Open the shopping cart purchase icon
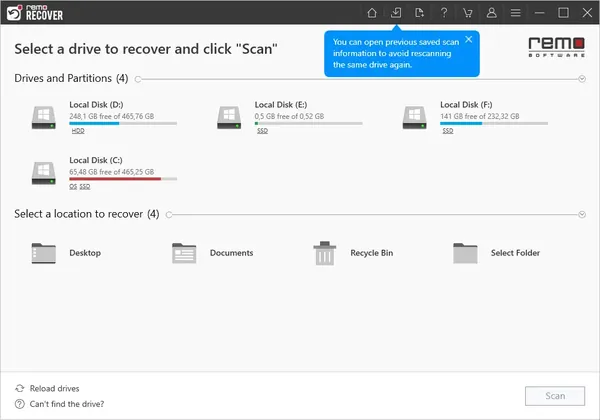 [467, 13]
